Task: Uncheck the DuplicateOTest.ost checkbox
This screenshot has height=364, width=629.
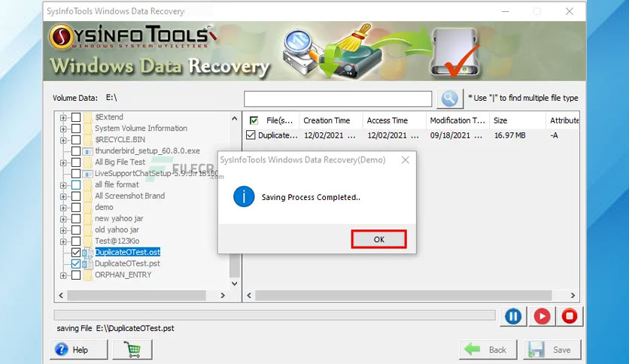Action: 76,253
